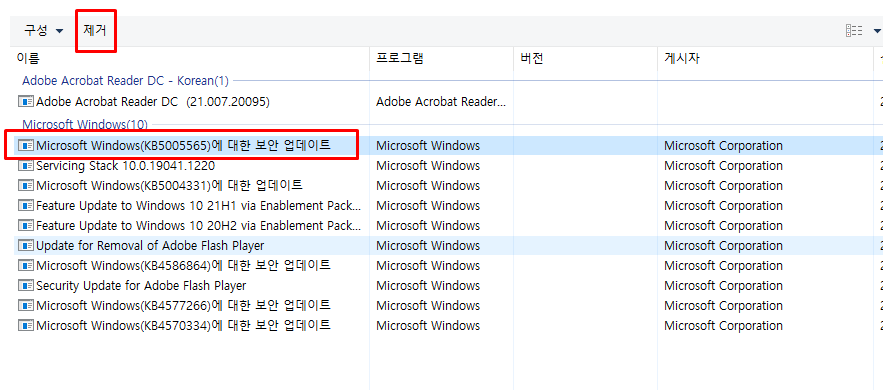Select Microsoft Windows(KB5005565) security update name
Viewport: 883px width, 390px height.
click(183, 146)
